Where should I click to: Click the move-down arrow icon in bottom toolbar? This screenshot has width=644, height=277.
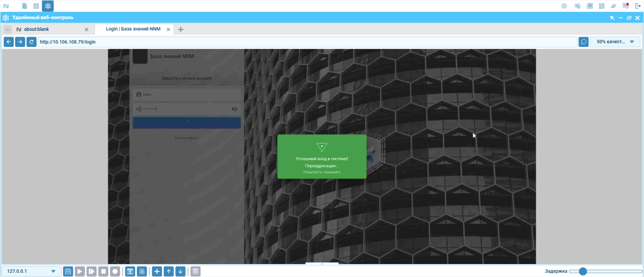click(180, 271)
